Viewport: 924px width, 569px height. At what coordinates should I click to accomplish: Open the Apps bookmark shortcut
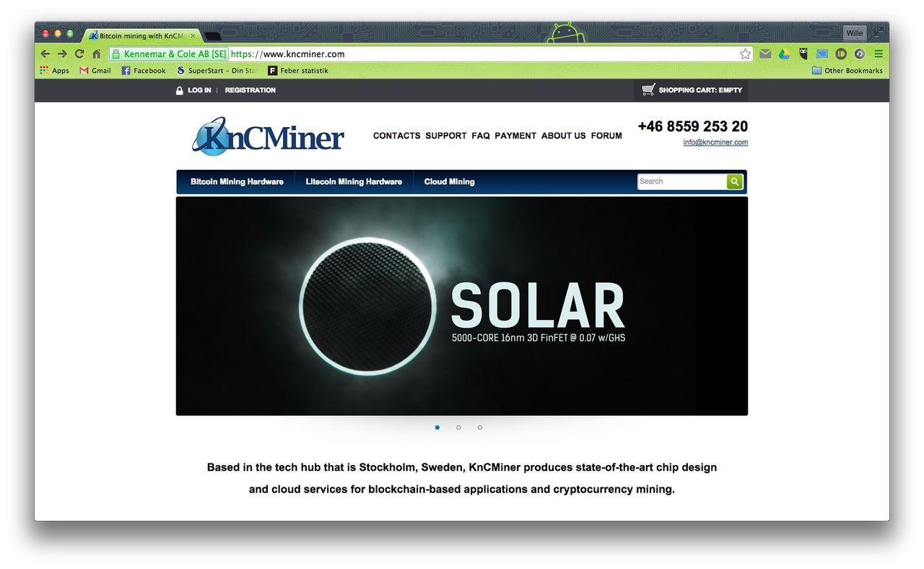tap(55, 71)
